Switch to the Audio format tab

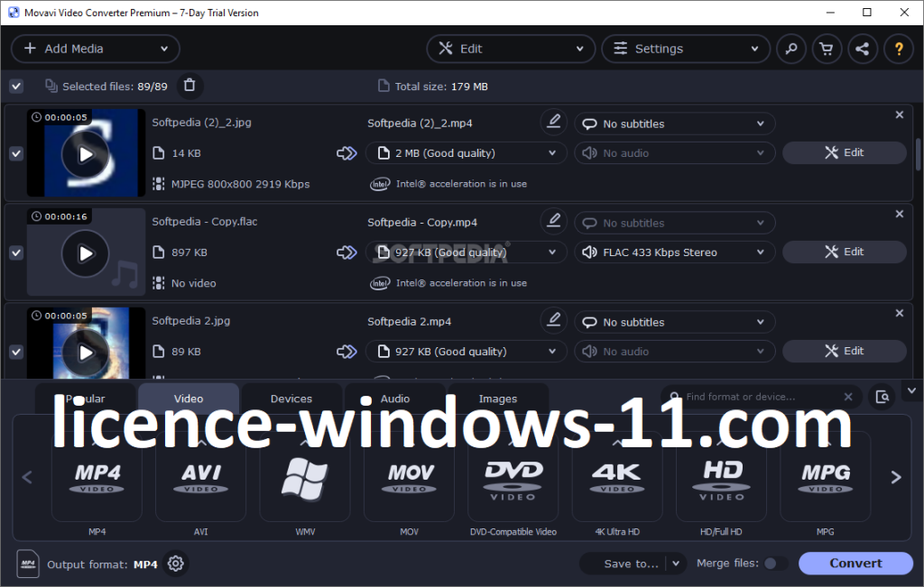[x=395, y=399]
